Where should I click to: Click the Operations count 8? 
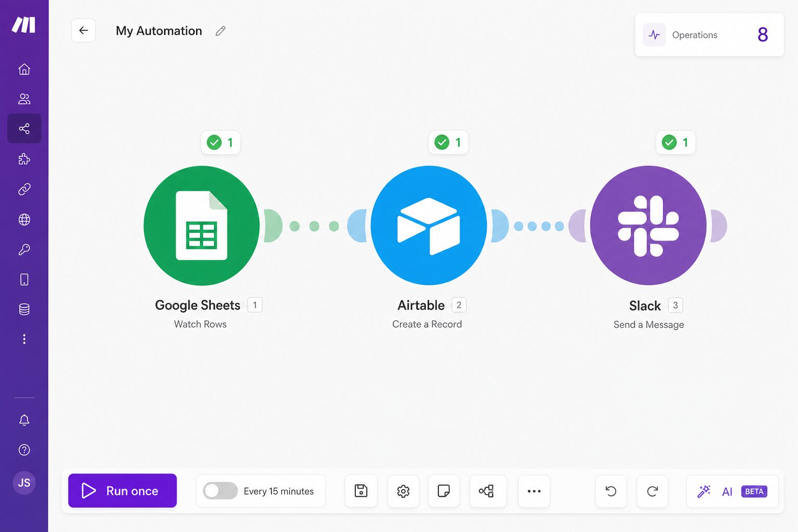pos(763,35)
